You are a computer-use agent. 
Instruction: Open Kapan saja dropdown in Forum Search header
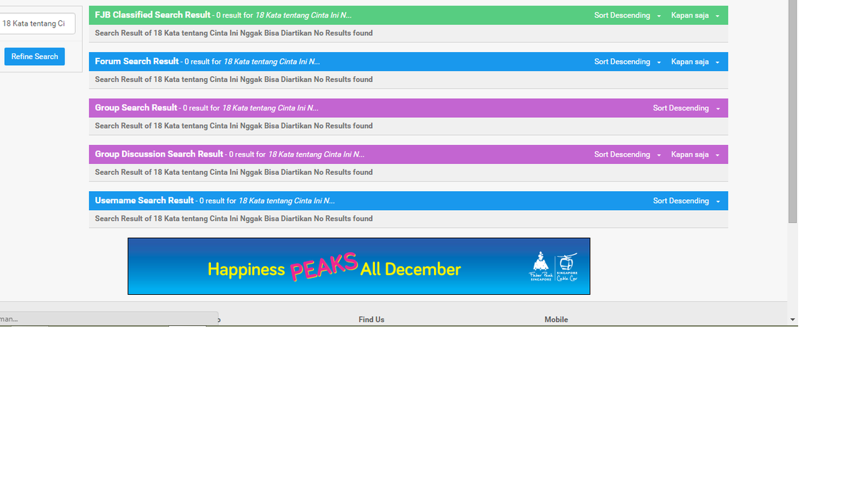pyautogui.click(x=695, y=62)
